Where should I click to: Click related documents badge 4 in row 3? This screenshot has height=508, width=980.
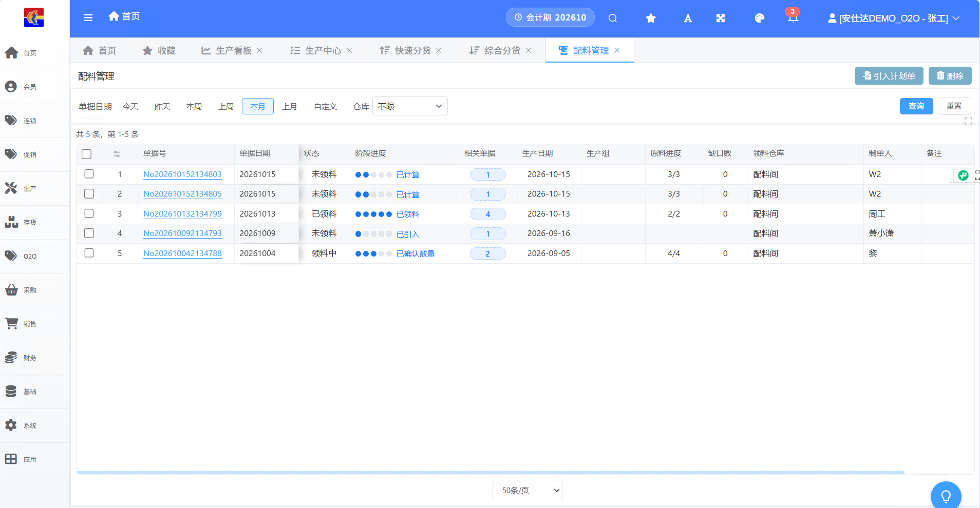click(x=488, y=214)
